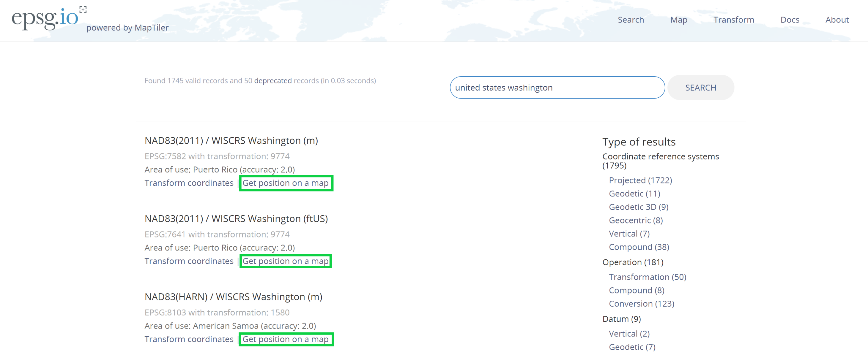The image size is (868, 352).
Task: Open the About page
Action: [x=837, y=20]
